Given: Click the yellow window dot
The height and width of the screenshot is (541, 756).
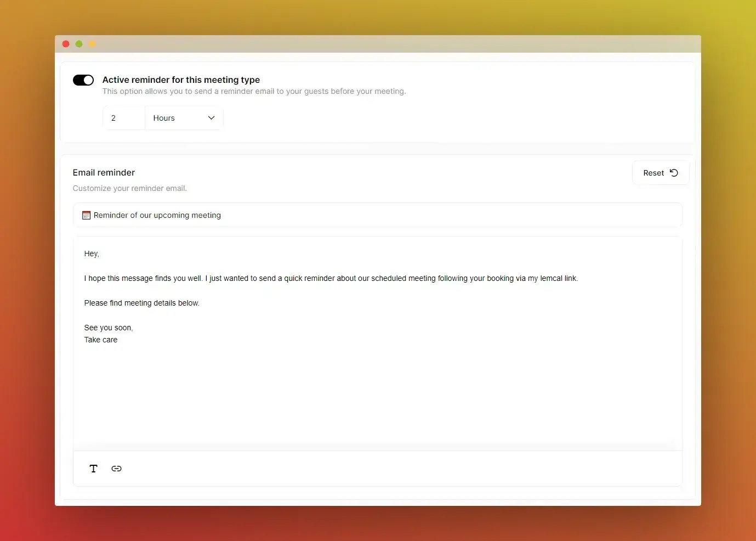Looking at the screenshot, I should (x=92, y=44).
